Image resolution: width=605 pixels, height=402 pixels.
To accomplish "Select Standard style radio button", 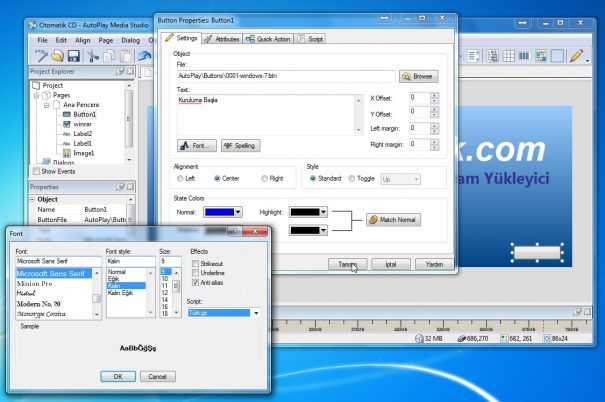I will point(313,178).
